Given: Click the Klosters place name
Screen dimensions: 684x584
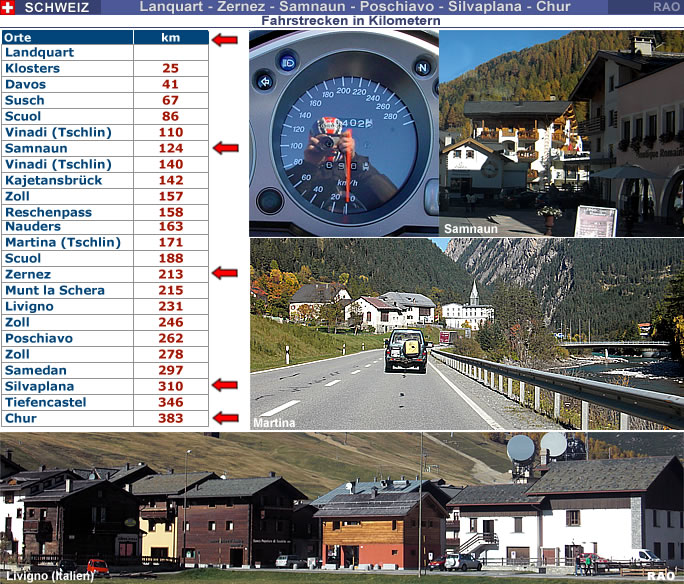Looking at the screenshot, I should [x=32, y=68].
